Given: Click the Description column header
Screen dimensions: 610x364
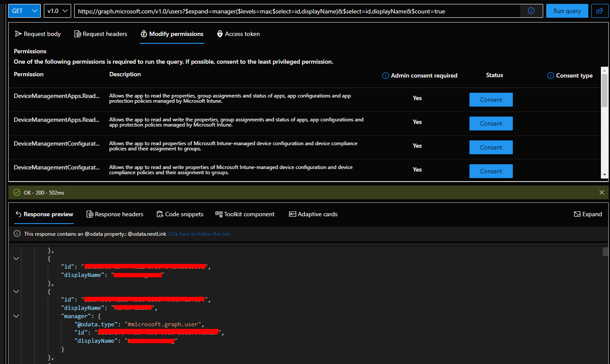Looking at the screenshot, I should [x=125, y=74].
